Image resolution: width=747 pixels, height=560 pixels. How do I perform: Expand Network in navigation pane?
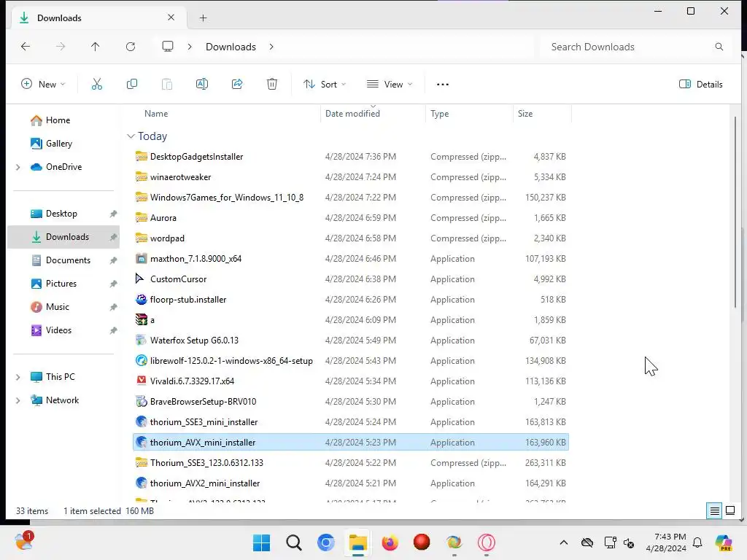pos(18,400)
